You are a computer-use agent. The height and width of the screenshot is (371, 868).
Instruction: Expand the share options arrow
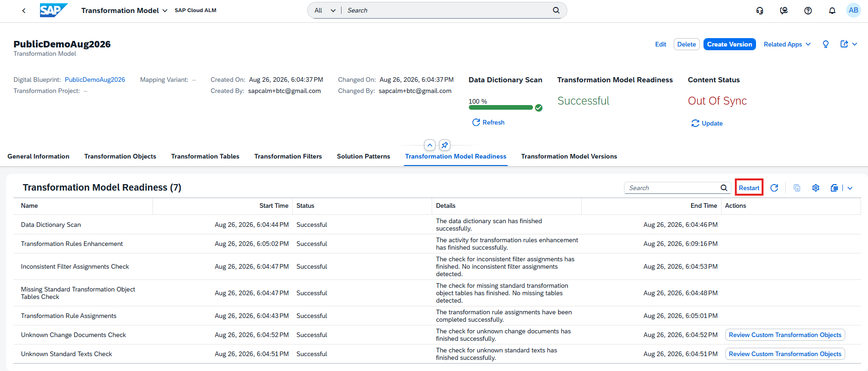[855, 44]
